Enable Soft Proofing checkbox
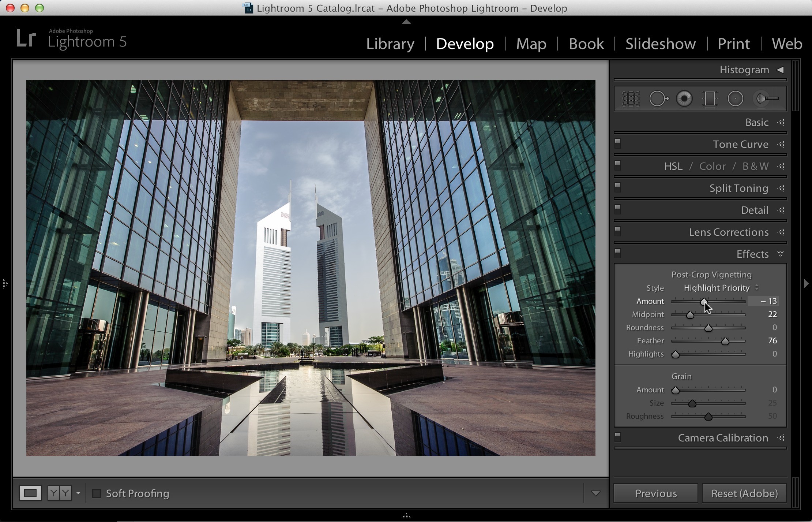The image size is (812, 522). (x=97, y=493)
